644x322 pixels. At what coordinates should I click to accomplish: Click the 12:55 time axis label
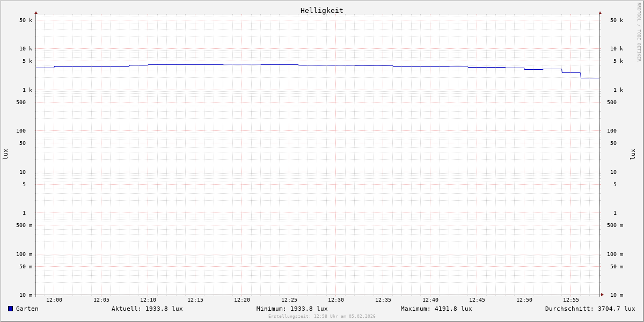coord(571,300)
